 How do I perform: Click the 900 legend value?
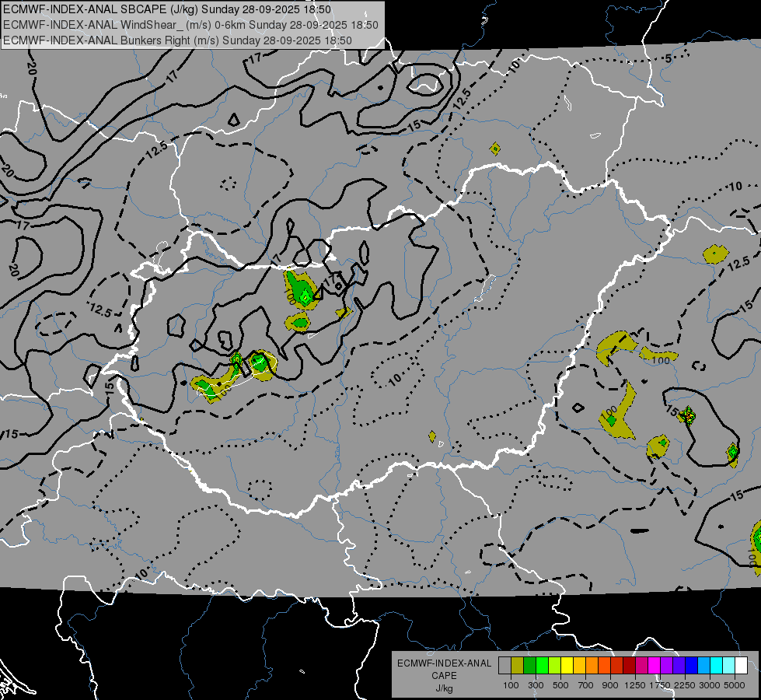pyautogui.click(x=610, y=685)
